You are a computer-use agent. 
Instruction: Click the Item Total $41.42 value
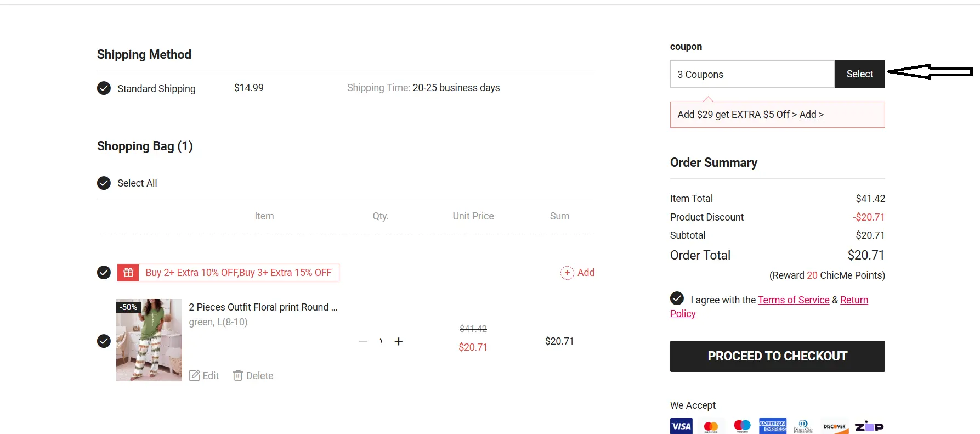tap(870, 199)
